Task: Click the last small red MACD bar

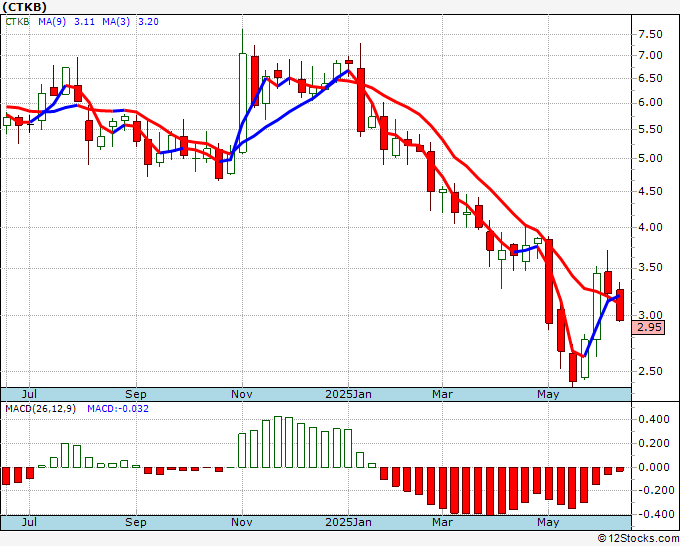Action: [620, 470]
